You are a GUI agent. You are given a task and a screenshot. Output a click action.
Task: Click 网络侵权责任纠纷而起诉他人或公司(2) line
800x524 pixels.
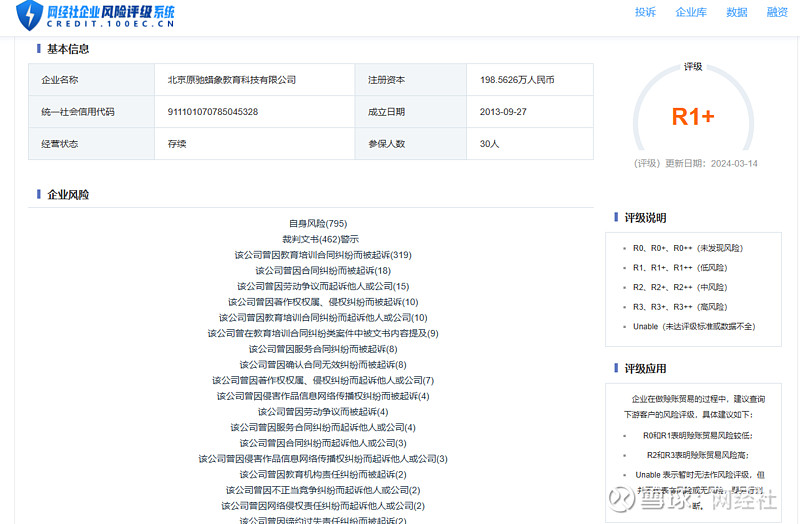pyautogui.click(x=323, y=506)
